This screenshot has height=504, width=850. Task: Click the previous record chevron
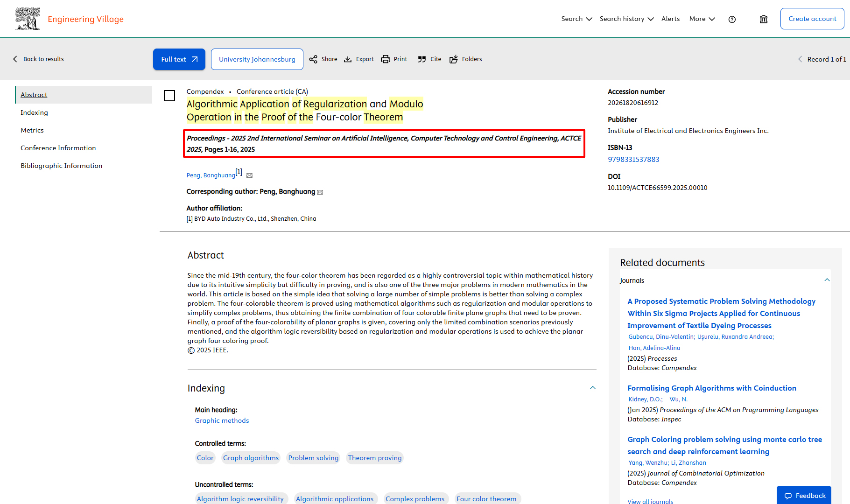800,59
